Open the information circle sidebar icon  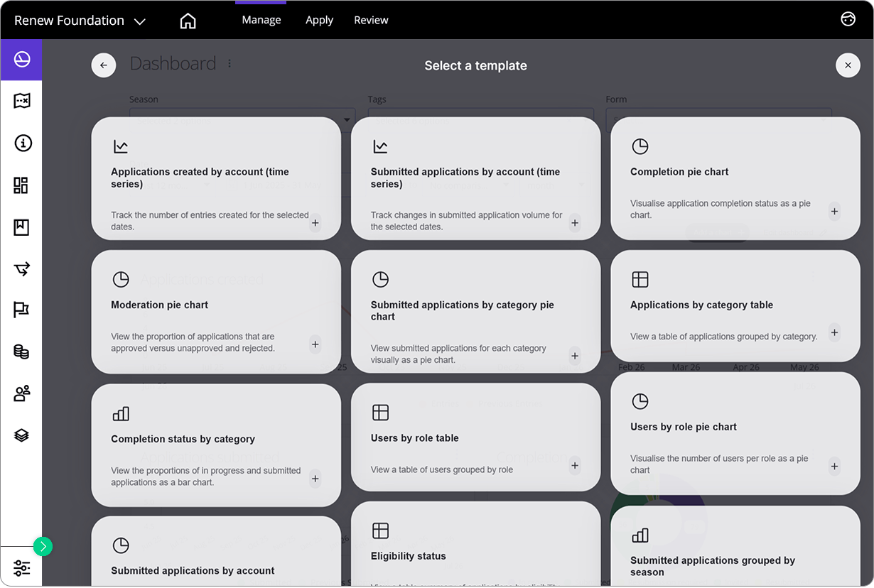tap(22, 143)
